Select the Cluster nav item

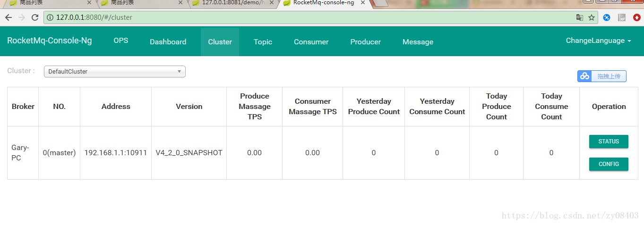click(x=220, y=42)
